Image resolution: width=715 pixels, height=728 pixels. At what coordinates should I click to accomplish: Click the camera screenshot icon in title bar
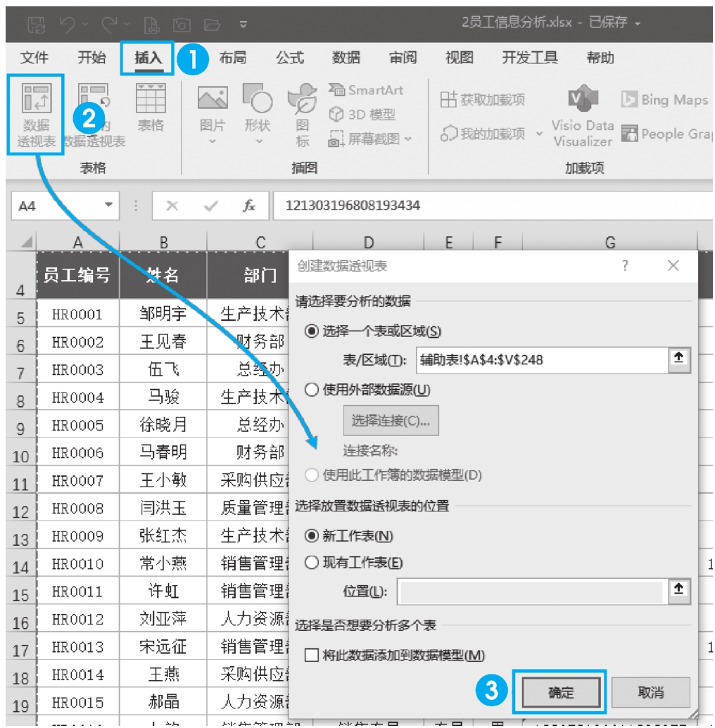[x=182, y=24]
